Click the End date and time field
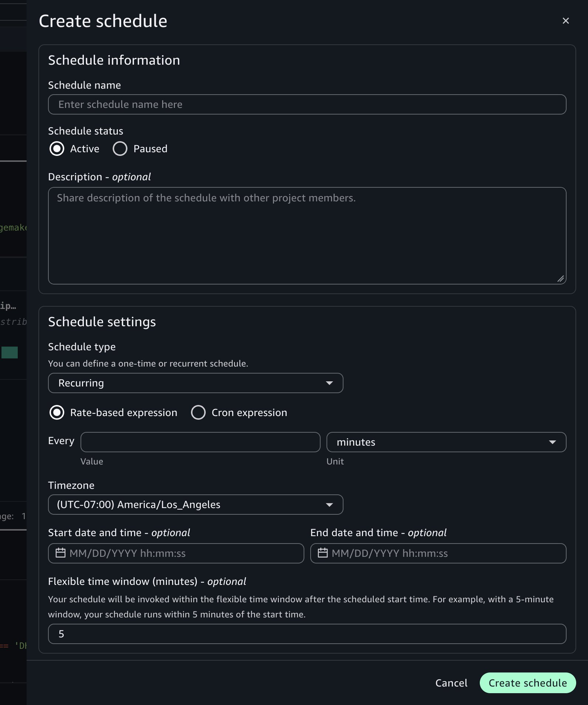This screenshot has width=588, height=705. pos(438,554)
